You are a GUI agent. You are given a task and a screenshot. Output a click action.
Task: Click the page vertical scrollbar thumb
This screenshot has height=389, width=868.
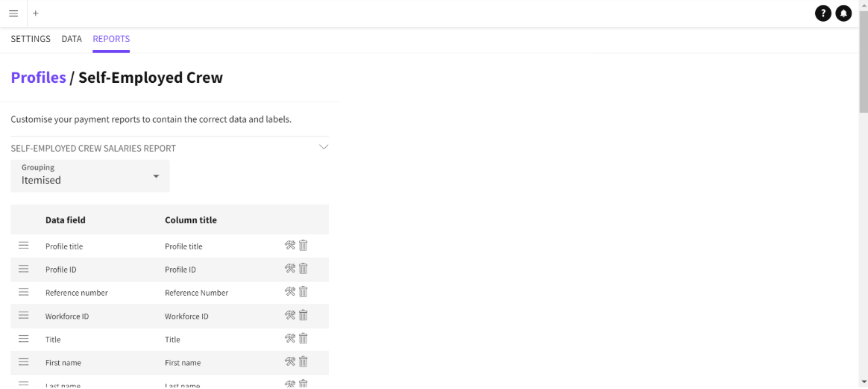[x=863, y=61]
